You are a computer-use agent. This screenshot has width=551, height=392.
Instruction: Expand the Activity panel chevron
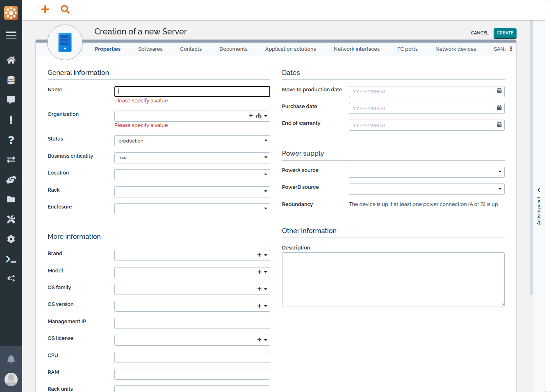(x=539, y=190)
